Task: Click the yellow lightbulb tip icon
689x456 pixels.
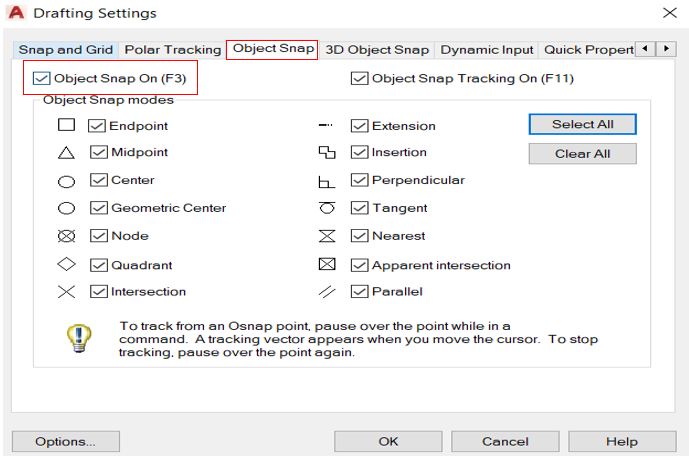Action: [79, 338]
